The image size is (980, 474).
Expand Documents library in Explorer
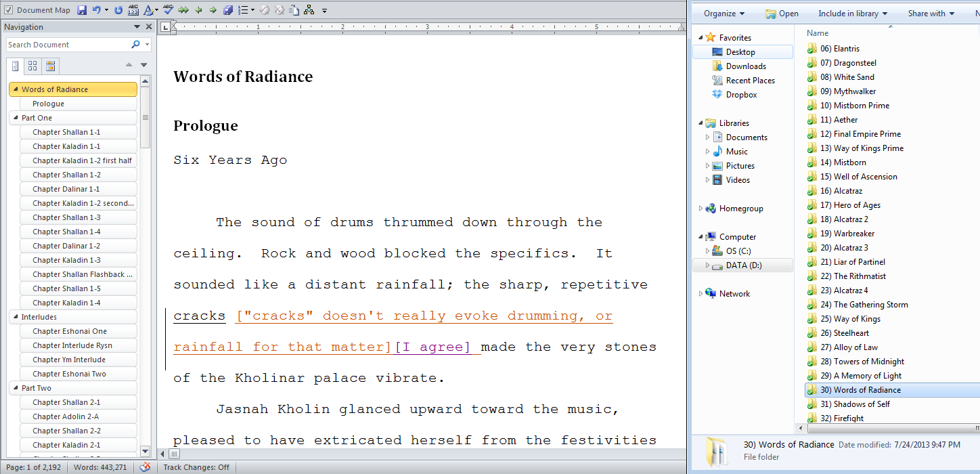click(707, 137)
